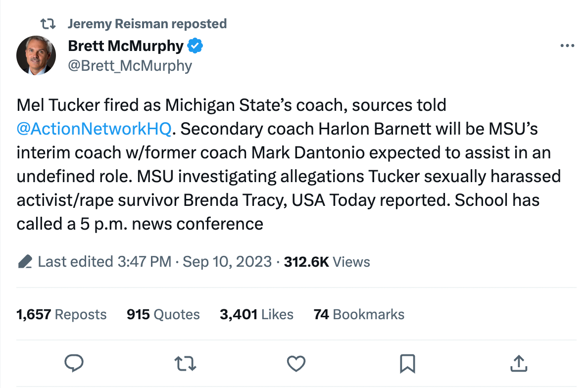
Task: Like the tweet with the heart icon
Action: (296, 364)
